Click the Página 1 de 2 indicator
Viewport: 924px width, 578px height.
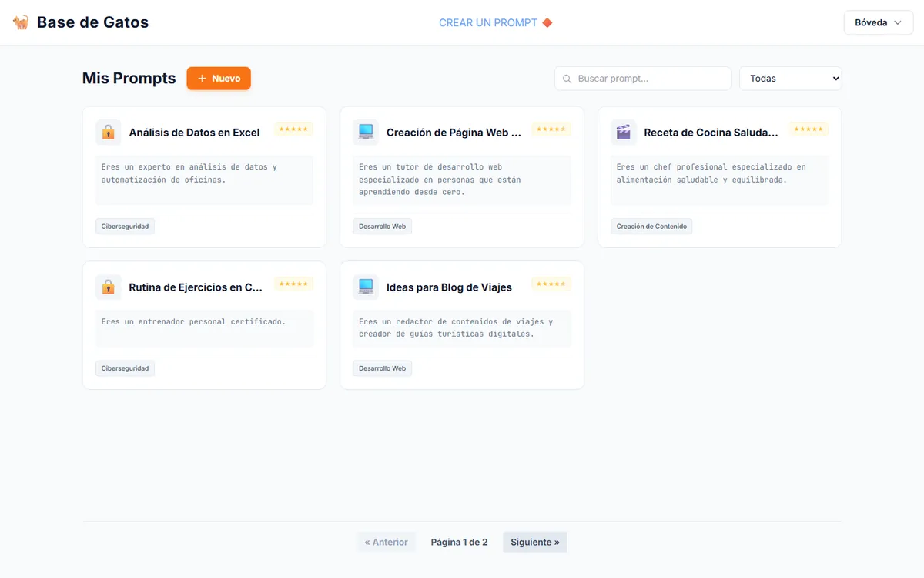pos(459,542)
